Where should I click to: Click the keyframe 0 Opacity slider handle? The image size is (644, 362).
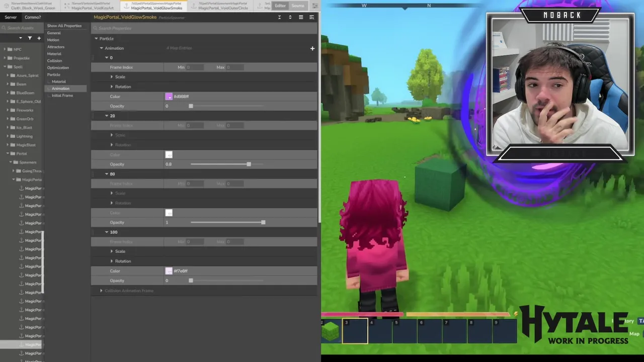[x=191, y=106]
